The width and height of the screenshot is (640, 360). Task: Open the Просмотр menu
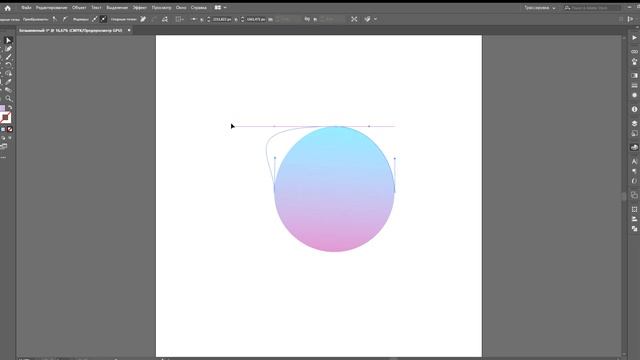[x=161, y=8]
